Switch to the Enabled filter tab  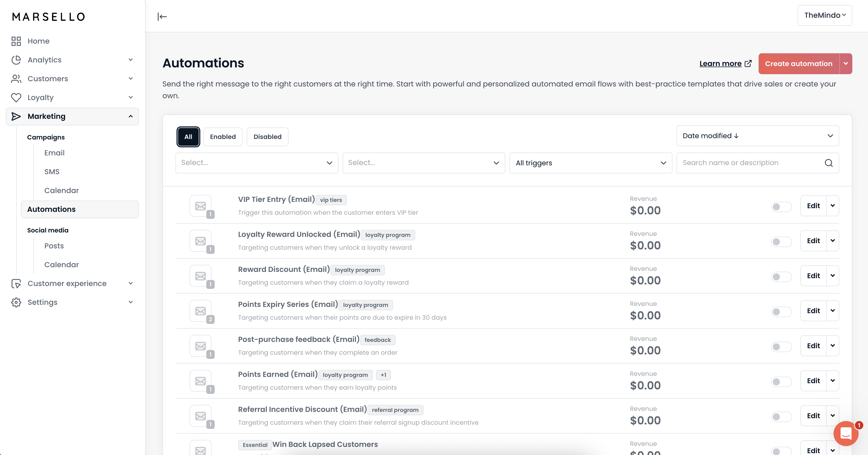223,137
